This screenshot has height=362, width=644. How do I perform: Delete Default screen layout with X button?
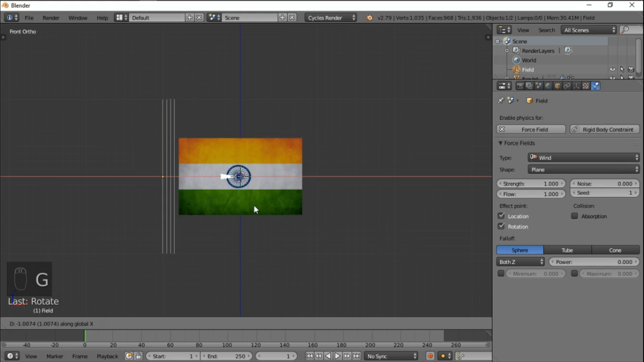(x=199, y=17)
